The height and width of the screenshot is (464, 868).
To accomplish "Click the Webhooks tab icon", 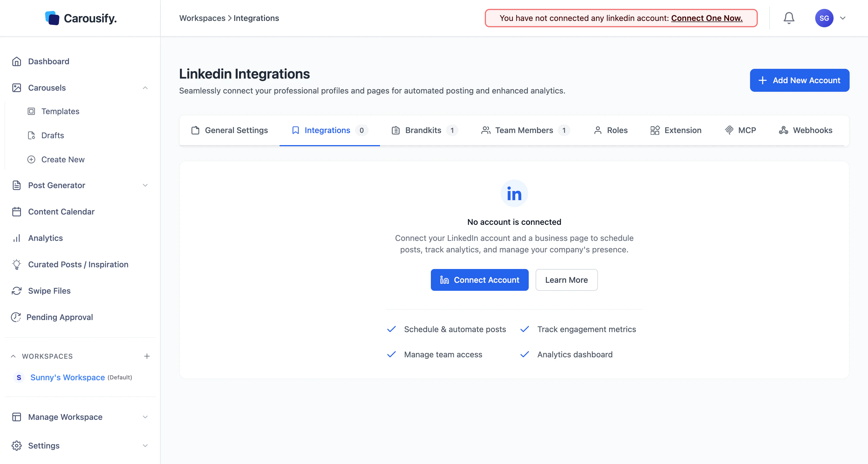I will click(783, 130).
